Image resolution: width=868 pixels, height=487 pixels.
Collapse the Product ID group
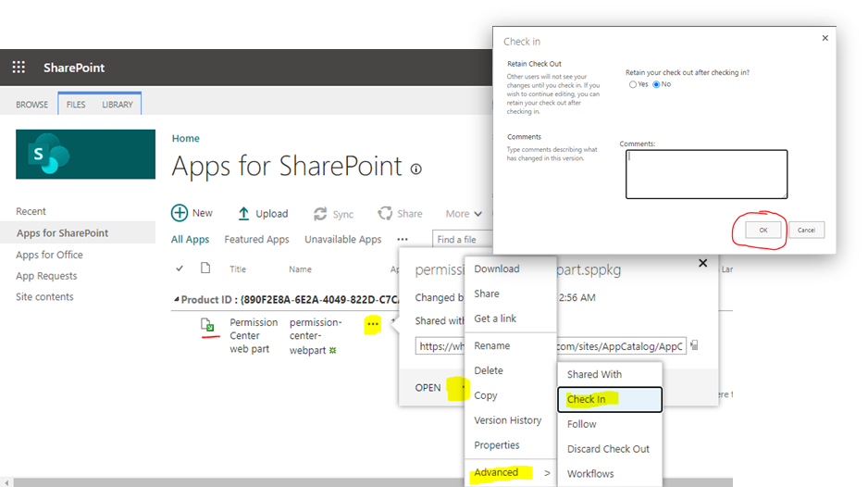coord(177,299)
